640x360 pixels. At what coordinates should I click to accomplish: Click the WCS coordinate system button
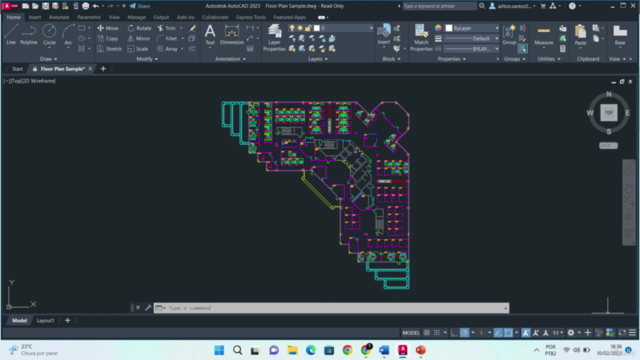click(x=608, y=145)
